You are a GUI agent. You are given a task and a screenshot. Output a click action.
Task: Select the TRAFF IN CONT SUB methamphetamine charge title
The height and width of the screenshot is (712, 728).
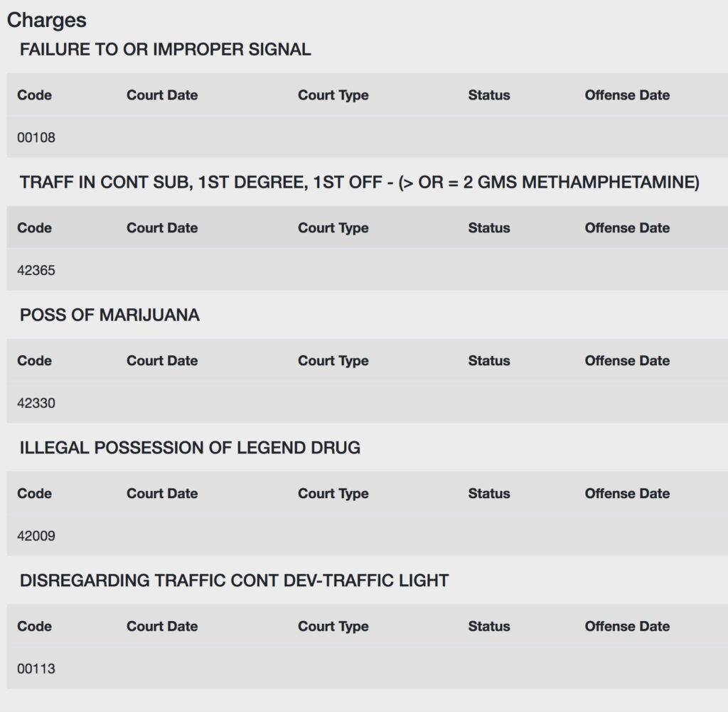[359, 183]
